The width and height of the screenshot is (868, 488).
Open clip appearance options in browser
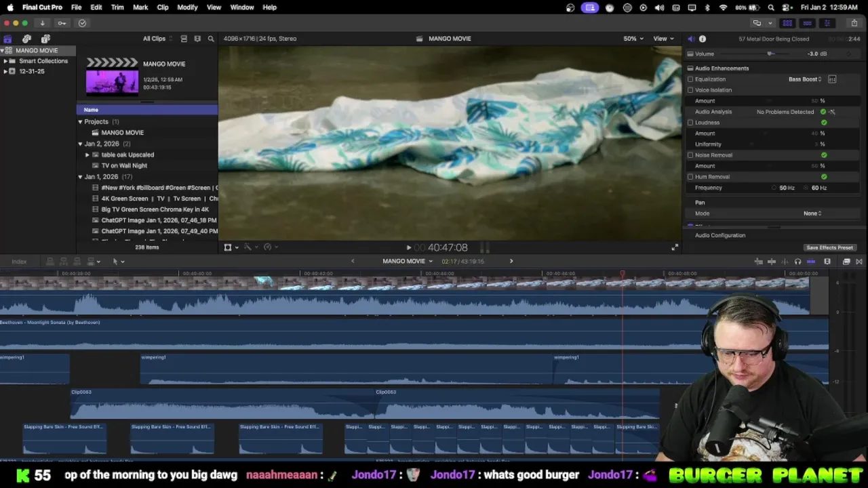click(197, 39)
